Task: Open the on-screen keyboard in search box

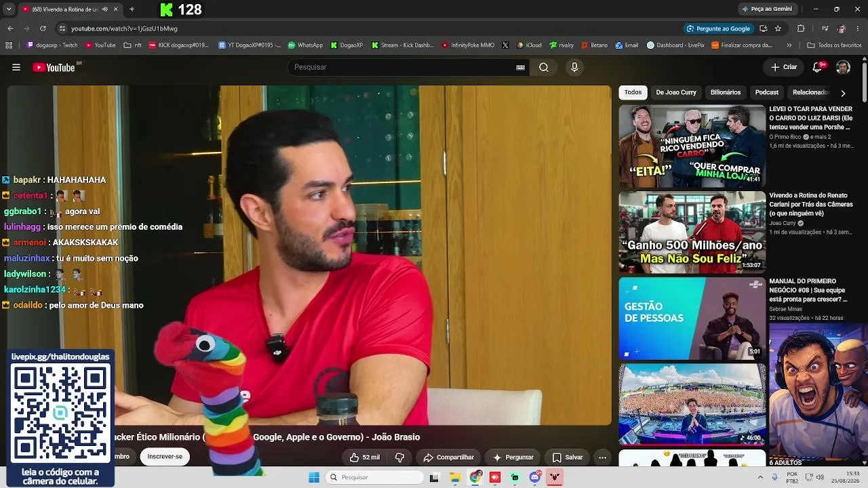Action: tap(521, 67)
